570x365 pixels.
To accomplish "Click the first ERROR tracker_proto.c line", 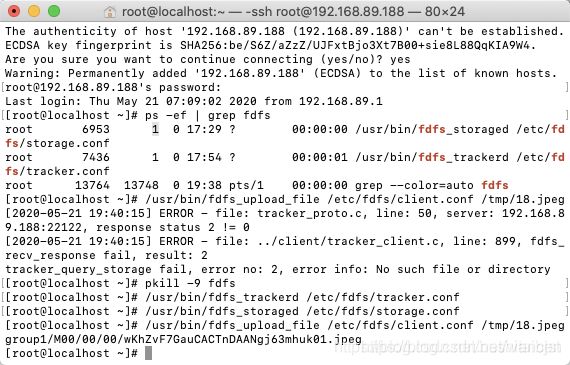I will point(285,220).
